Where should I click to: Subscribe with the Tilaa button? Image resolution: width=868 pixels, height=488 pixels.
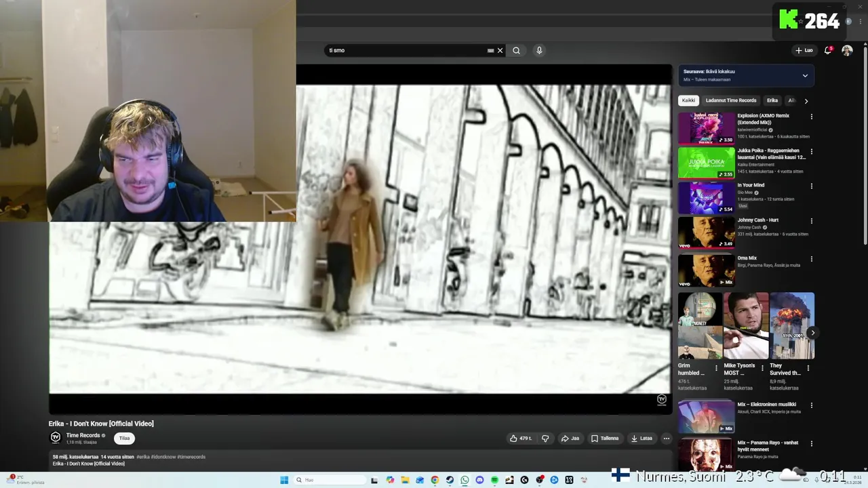coord(124,438)
